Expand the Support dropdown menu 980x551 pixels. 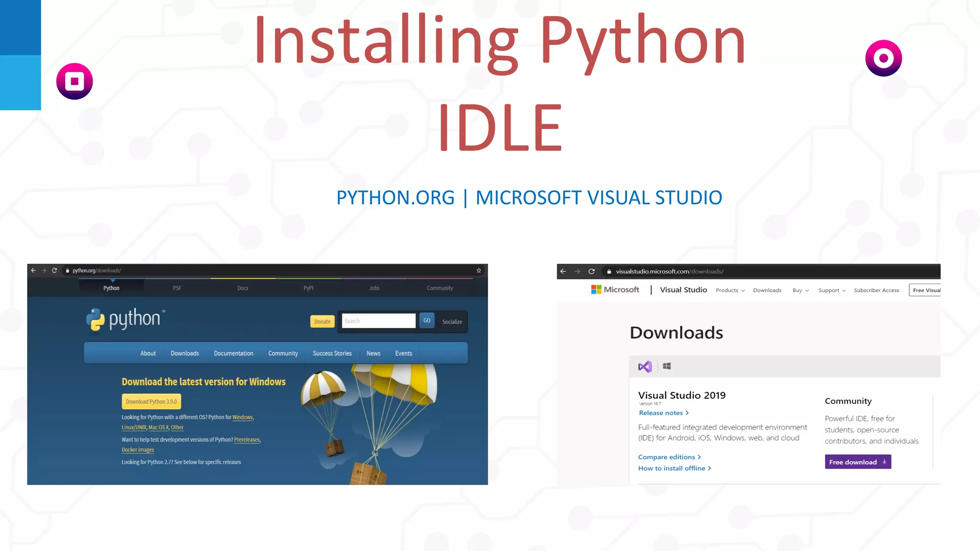pyautogui.click(x=832, y=290)
